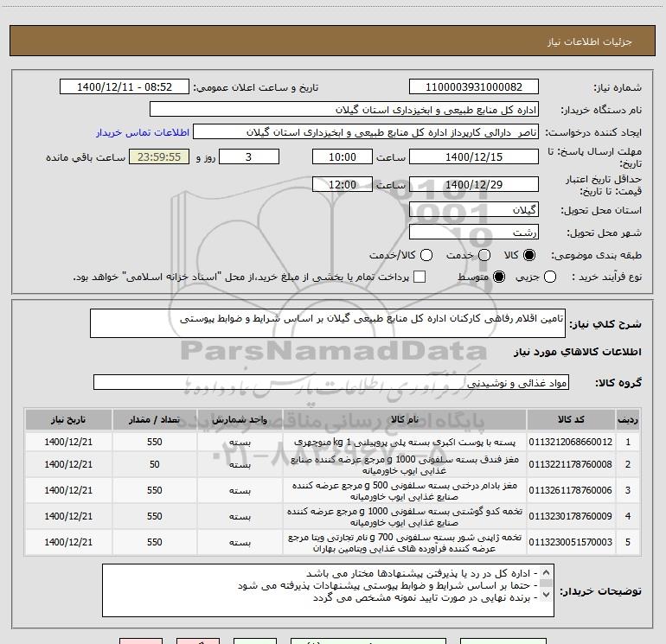
Task: Select product code 0113261178760006
Action: [571, 490]
